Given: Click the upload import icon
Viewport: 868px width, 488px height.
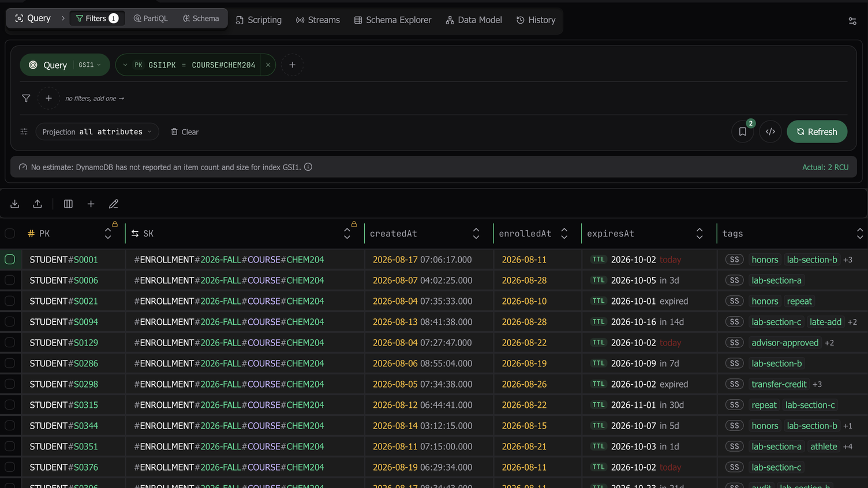Looking at the screenshot, I should 38,204.
